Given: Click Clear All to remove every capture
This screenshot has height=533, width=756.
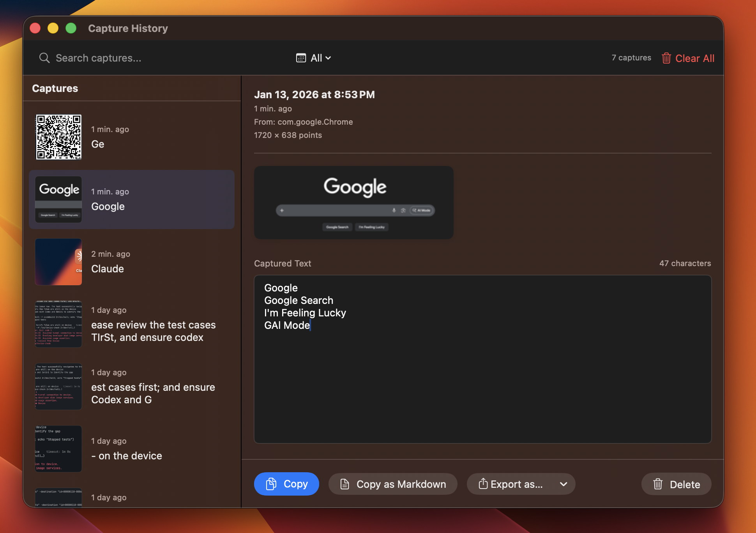Looking at the screenshot, I should pyautogui.click(x=695, y=58).
